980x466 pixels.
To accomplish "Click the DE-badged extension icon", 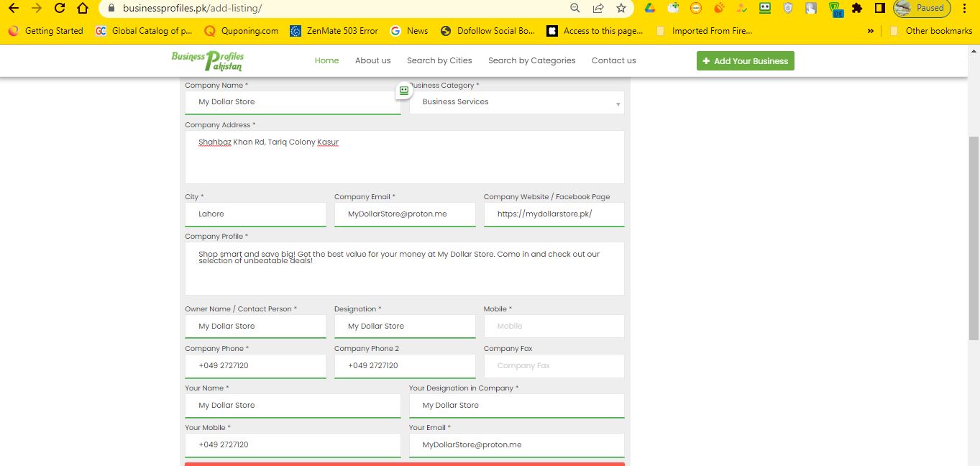I will [835, 9].
